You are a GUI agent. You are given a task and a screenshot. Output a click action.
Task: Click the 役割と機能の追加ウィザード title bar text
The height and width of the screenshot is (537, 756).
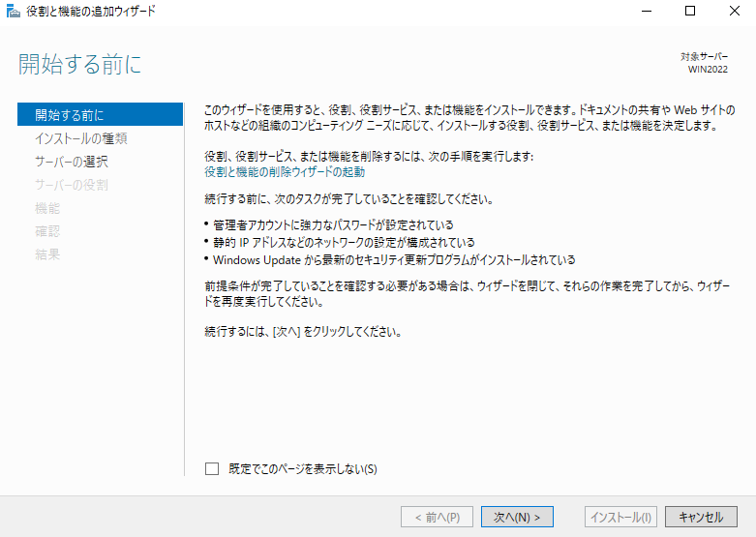coord(92,12)
